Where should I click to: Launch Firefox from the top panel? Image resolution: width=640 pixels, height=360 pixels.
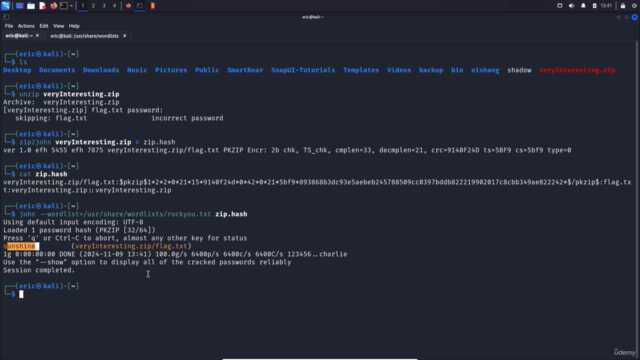53,6
